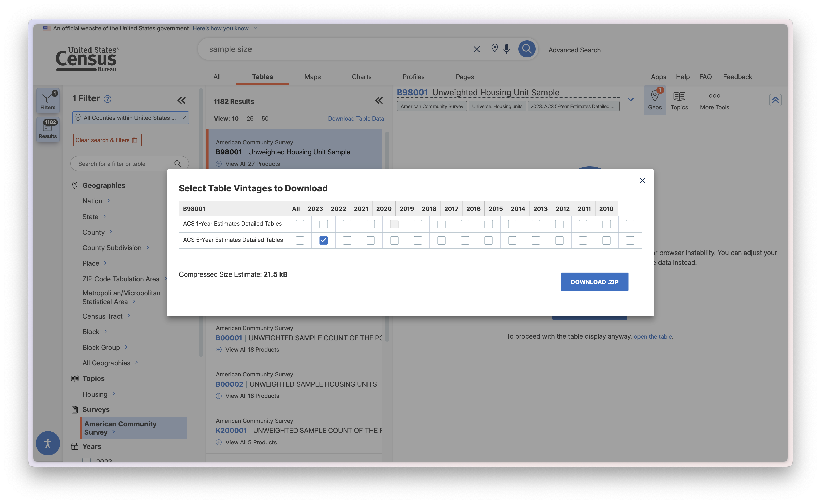Viewport: 821px width, 504px height.
Task: Switch to the Maps tab
Action: click(312, 77)
